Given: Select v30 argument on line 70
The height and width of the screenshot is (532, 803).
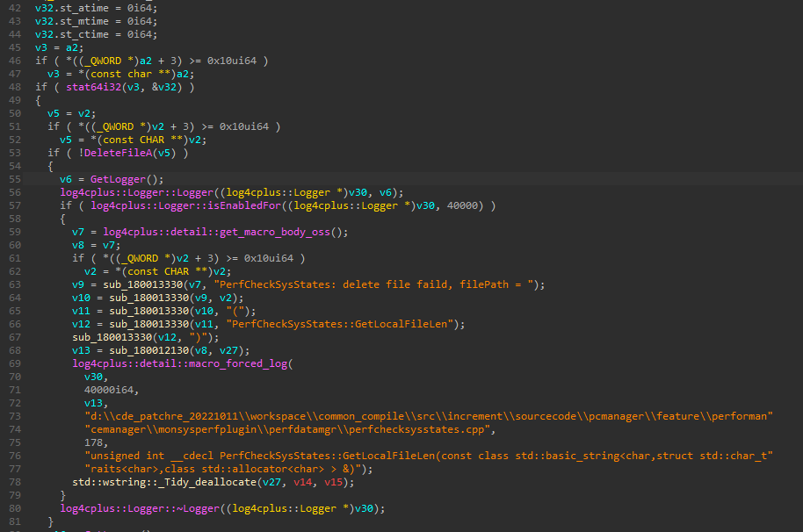Looking at the screenshot, I should tap(93, 377).
